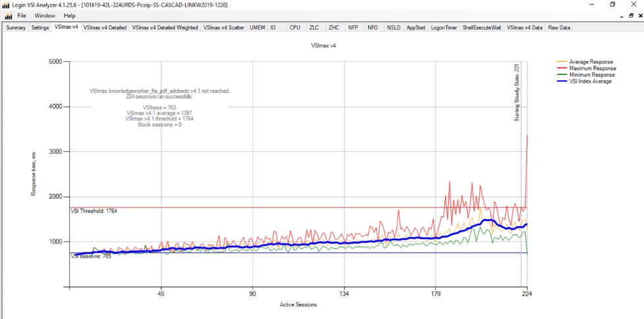Open the VSImax v4 Scatter tab
Viewport: 644px width, 319px height.
224,28
